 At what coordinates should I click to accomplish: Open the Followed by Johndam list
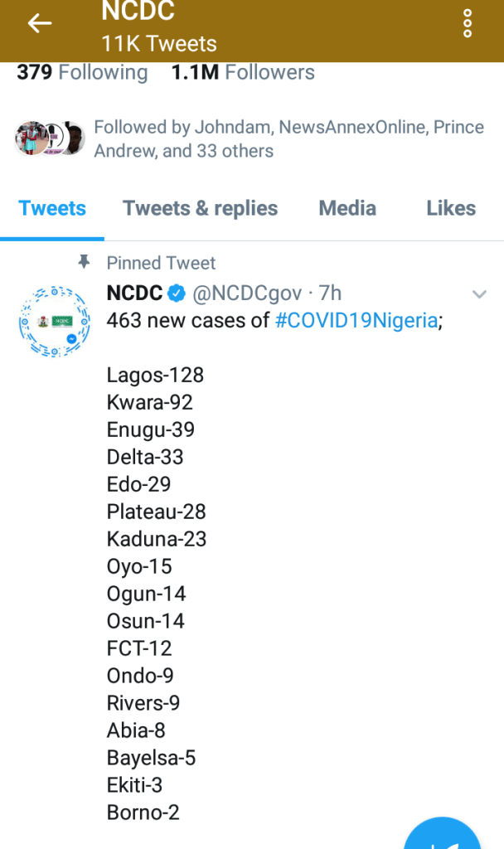coord(288,139)
